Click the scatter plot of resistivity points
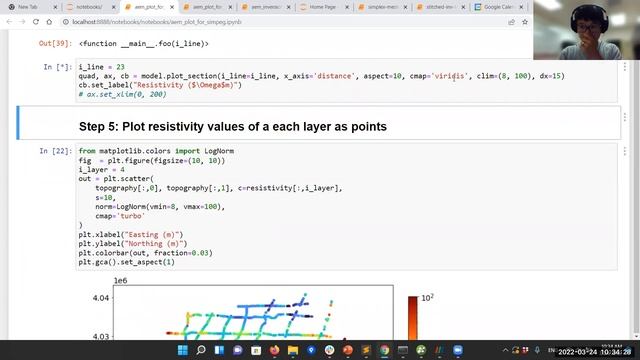Screen dimensions: 640x360 [x=253, y=313]
